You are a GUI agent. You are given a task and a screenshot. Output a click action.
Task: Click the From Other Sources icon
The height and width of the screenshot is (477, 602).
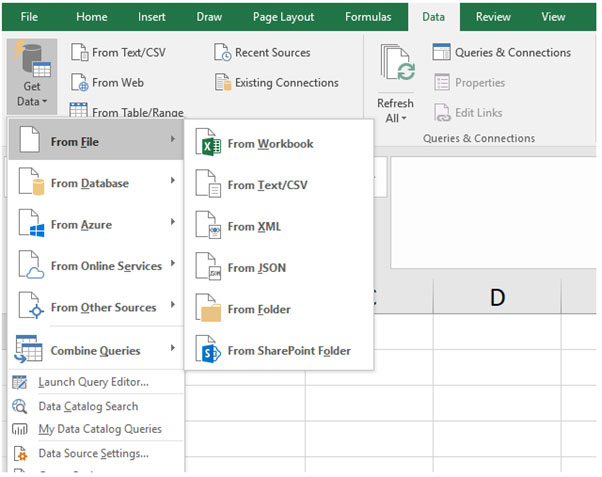[31, 306]
